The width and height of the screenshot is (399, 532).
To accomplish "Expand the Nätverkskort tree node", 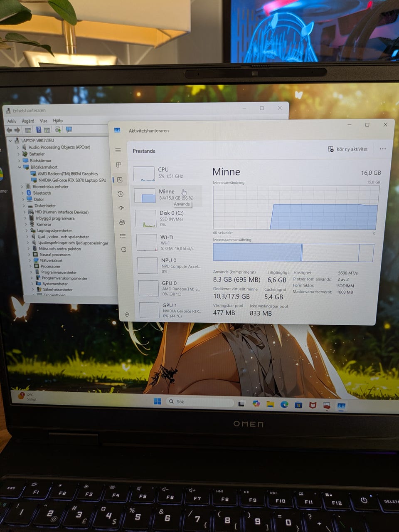I will click(30, 260).
